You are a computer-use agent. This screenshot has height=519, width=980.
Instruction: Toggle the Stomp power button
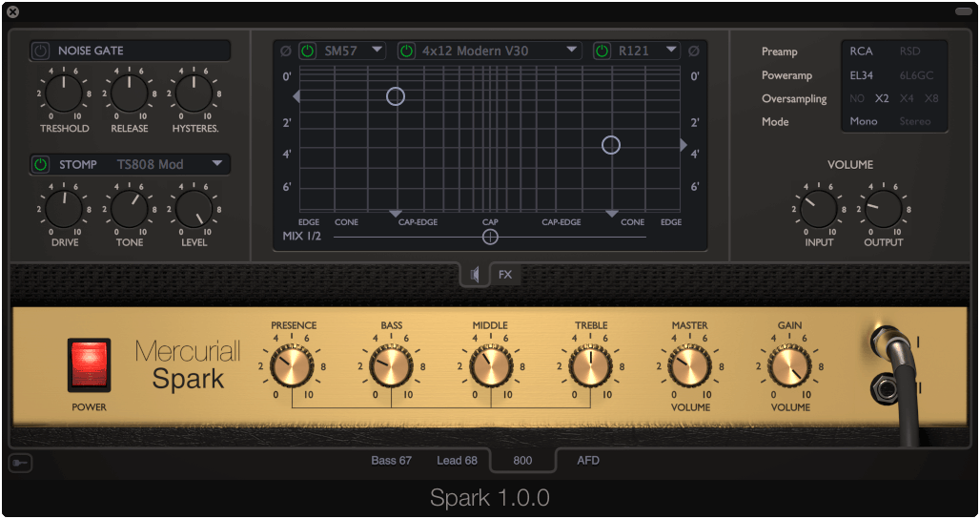click(x=41, y=164)
